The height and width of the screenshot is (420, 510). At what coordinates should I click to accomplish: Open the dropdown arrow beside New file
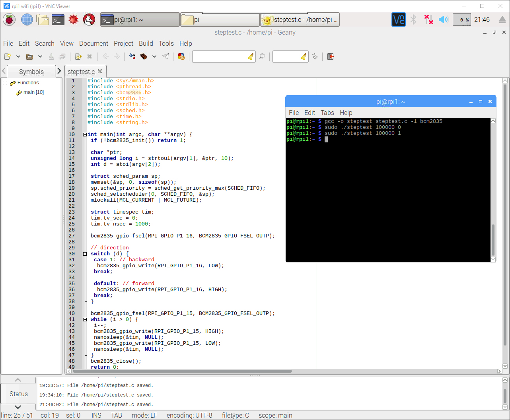[18, 56]
